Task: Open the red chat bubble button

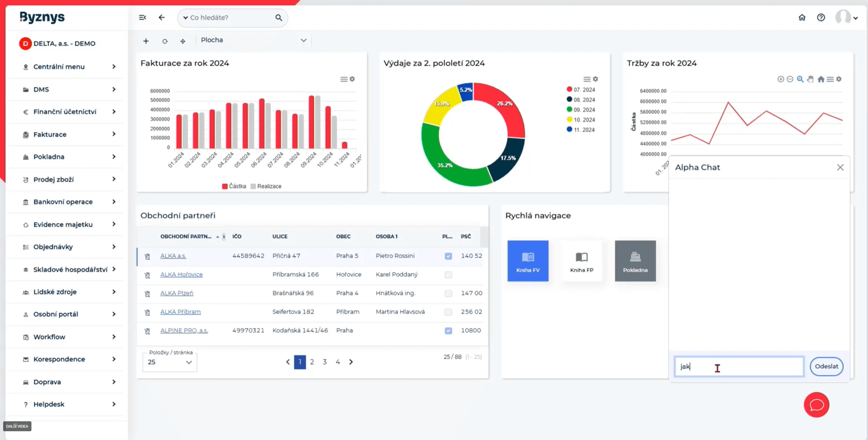Action: (x=816, y=405)
